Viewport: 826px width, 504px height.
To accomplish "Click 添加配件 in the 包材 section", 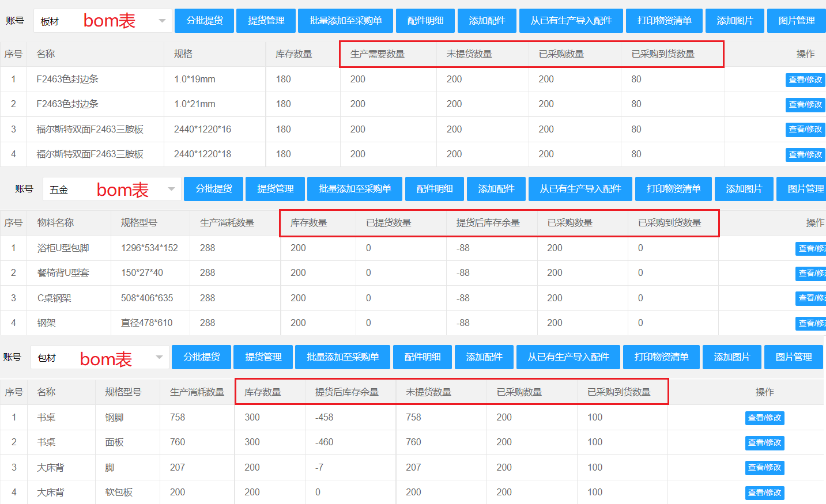I will point(484,357).
